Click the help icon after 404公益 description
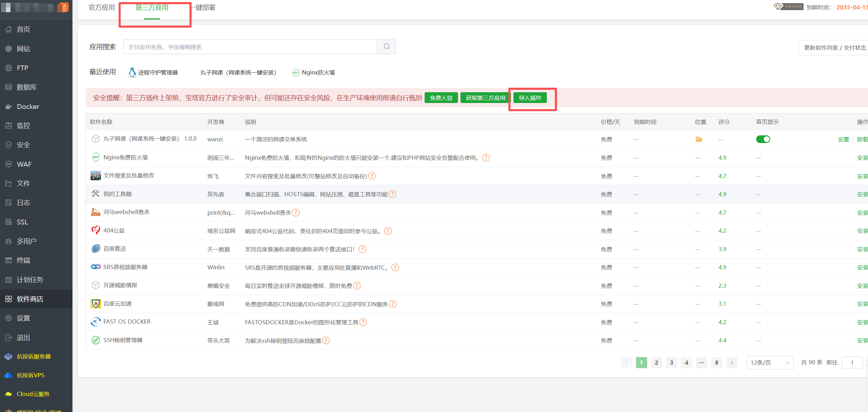The height and width of the screenshot is (412, 868). 388,231
